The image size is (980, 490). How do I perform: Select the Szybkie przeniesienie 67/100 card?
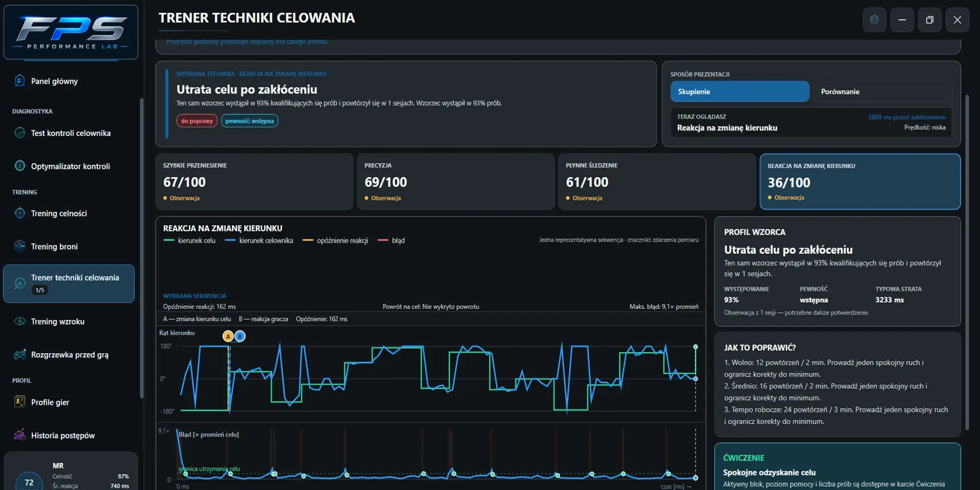[254, 181]
